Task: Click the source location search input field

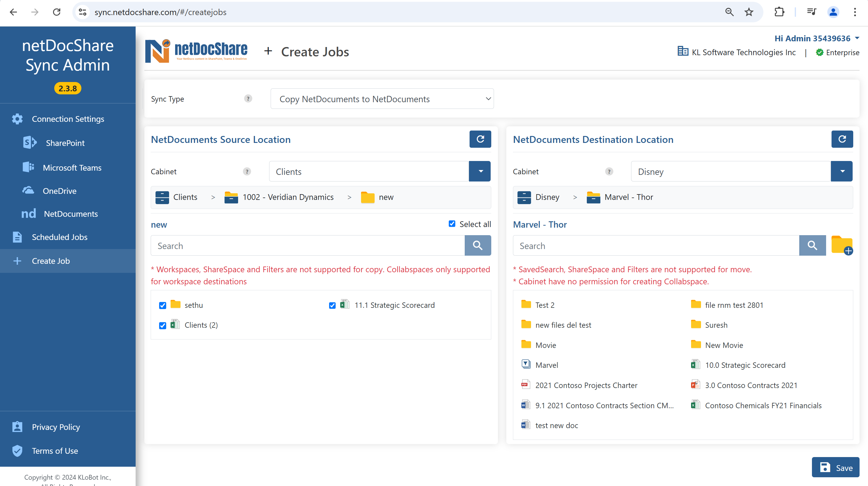Action: click(x=307, y=245)
